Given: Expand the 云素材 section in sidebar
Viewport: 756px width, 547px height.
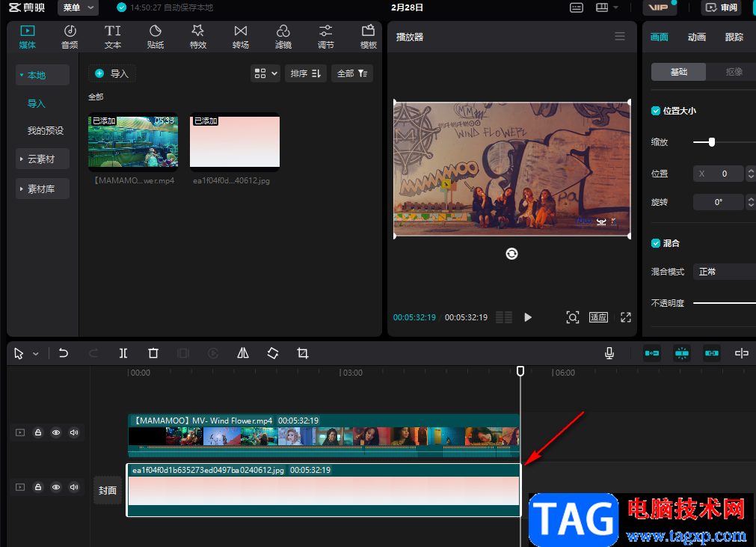Looking at the screenshot, I should click(43, 159).
